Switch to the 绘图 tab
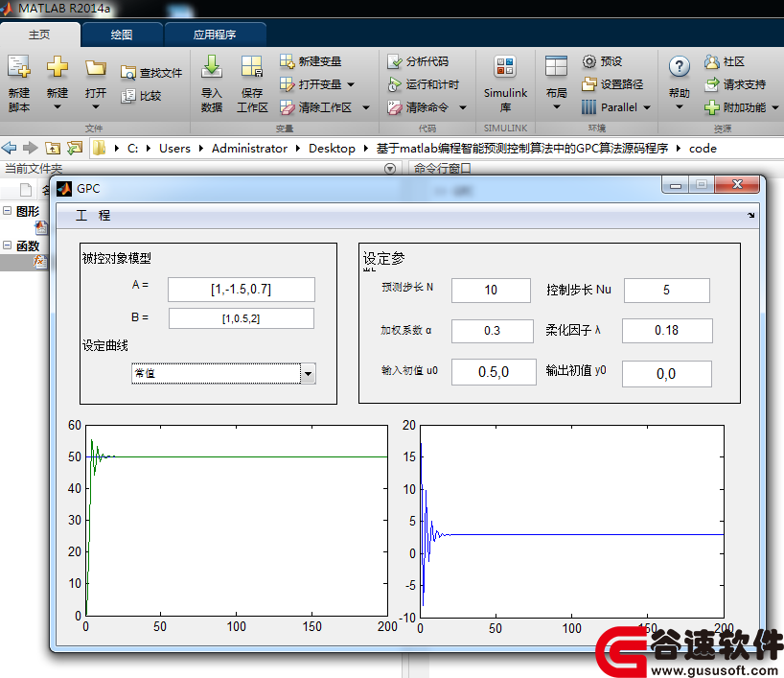The height and width of the screenshot is (678, 784). (x=122, y=35)
